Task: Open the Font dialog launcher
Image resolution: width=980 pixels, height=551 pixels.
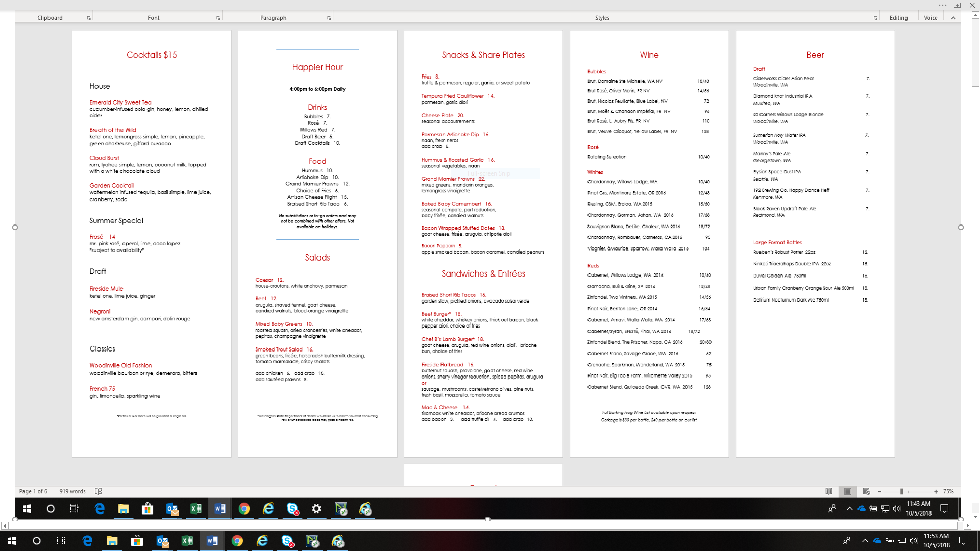Action: coord(218,18)
